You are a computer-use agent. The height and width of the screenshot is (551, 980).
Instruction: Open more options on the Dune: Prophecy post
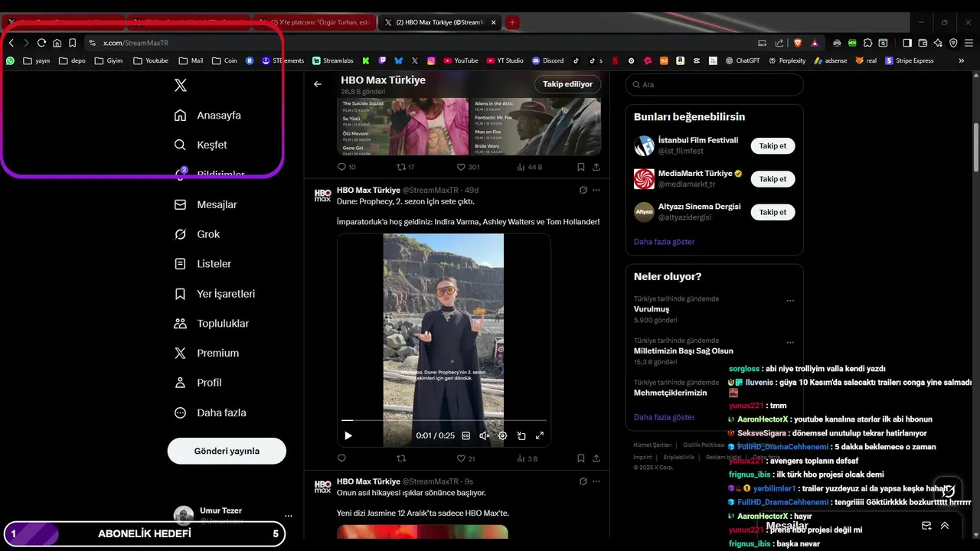click(x=596, y=190)
